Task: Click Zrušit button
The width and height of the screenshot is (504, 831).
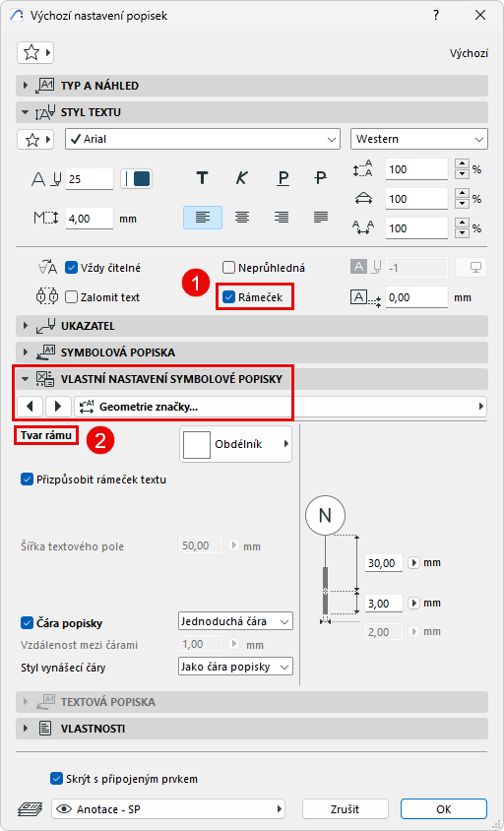Action: click(x=346, y=809)
